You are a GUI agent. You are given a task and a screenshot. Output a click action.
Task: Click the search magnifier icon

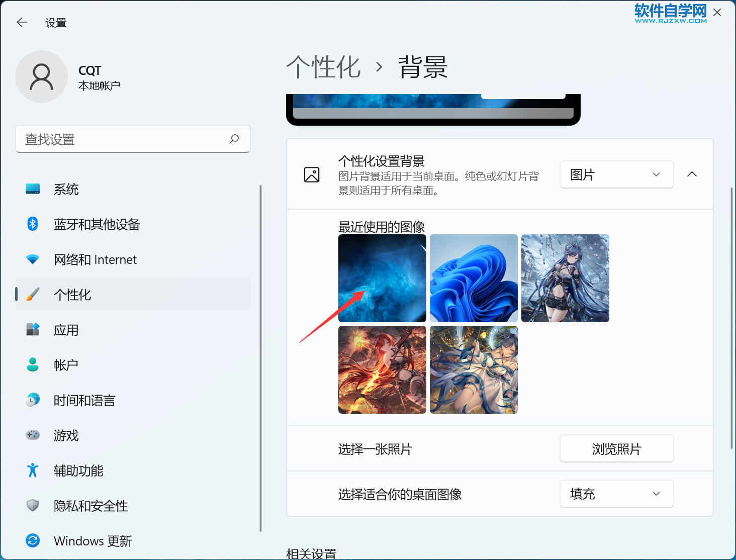coord(234,139)
